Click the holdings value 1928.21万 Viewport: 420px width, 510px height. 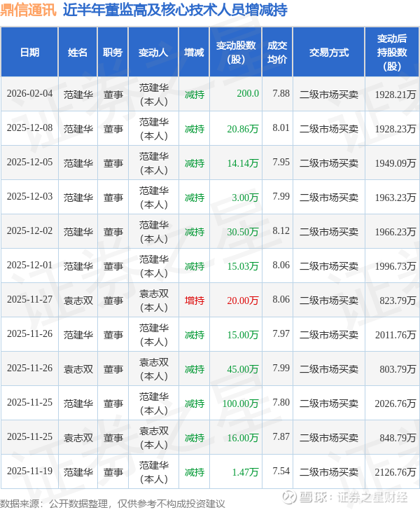395,95
